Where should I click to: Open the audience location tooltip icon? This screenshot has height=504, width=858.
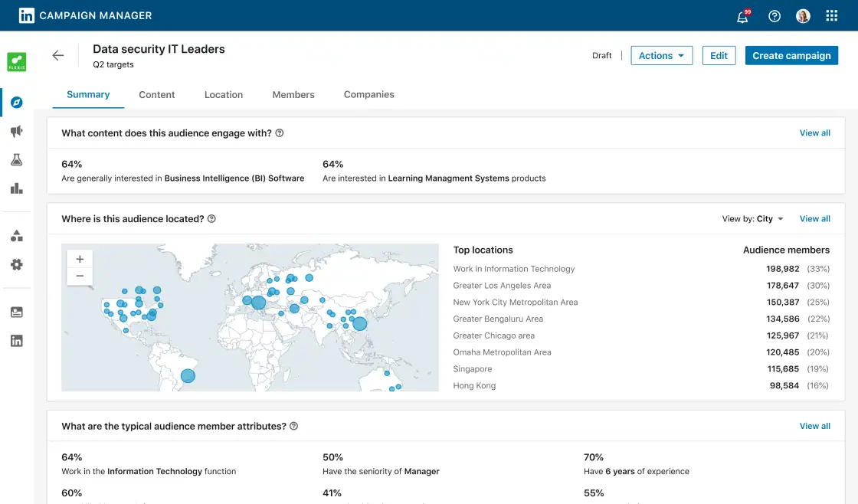[211, 218]
